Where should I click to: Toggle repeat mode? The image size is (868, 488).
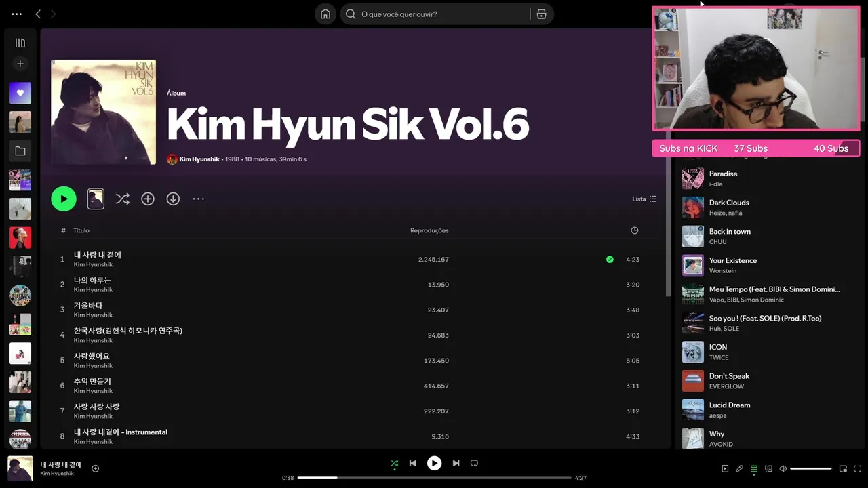[474, 463]
